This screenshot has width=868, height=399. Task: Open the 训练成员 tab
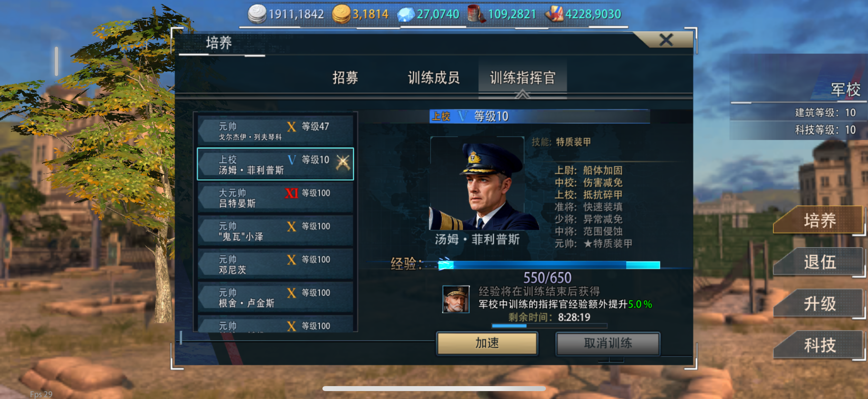pos(434,77)
